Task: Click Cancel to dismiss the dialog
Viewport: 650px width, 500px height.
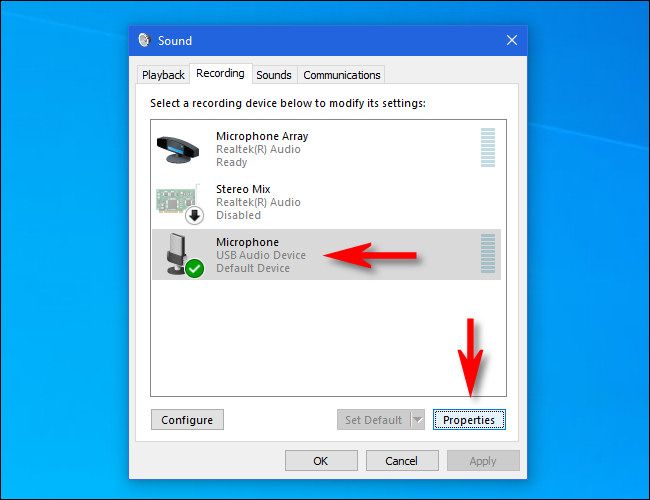Action: coord(402,461)
